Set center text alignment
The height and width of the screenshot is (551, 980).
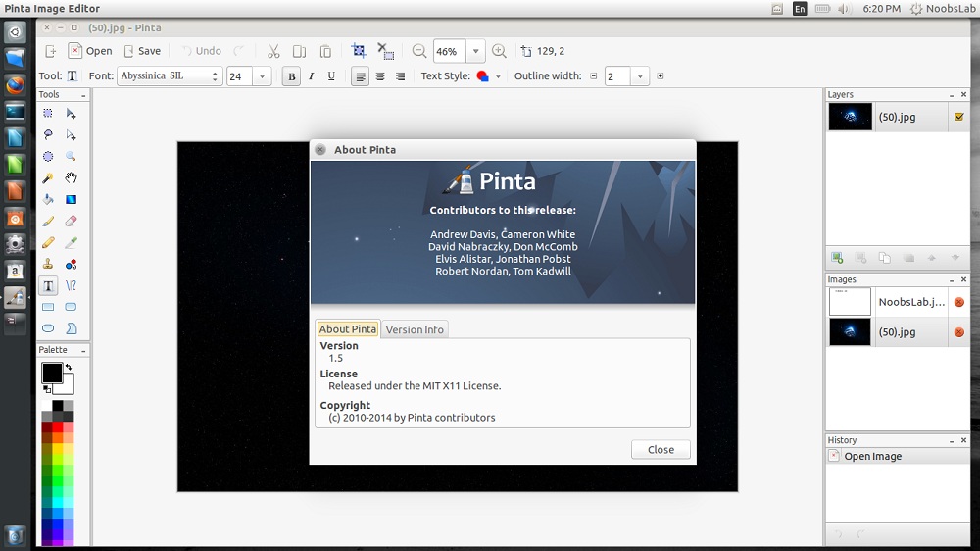[380, 76]
